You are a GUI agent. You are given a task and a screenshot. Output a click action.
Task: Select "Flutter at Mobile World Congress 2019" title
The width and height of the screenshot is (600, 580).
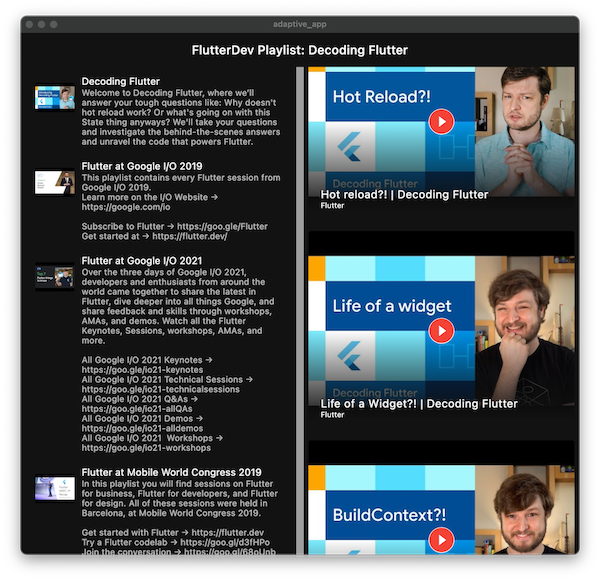click(x=171, y=472)
